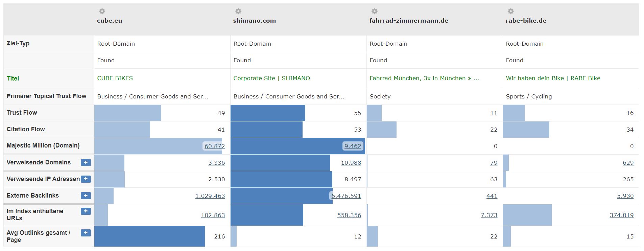Open fahrrad-zimmermann.de indexed URLs 7.373

(x=489, y=215)
